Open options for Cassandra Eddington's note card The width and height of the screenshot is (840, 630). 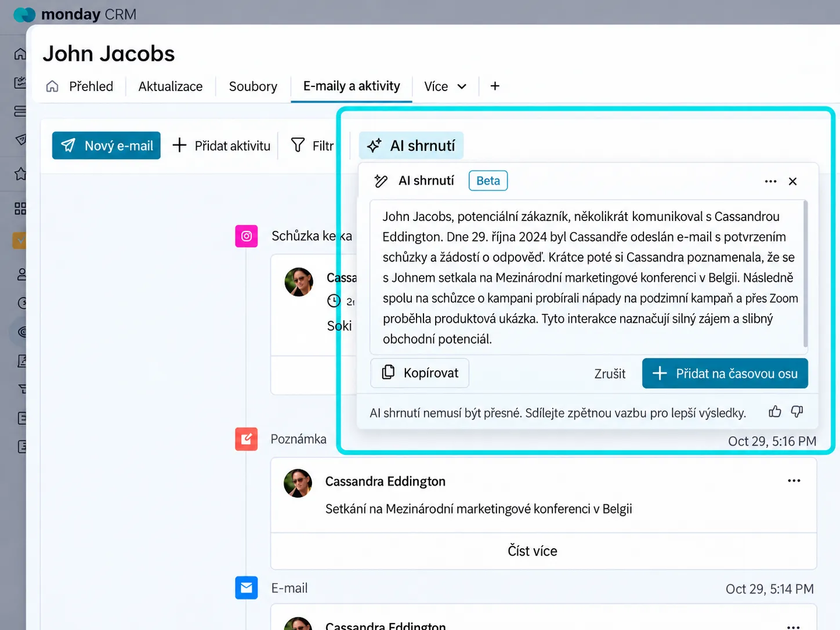(794, 481)
